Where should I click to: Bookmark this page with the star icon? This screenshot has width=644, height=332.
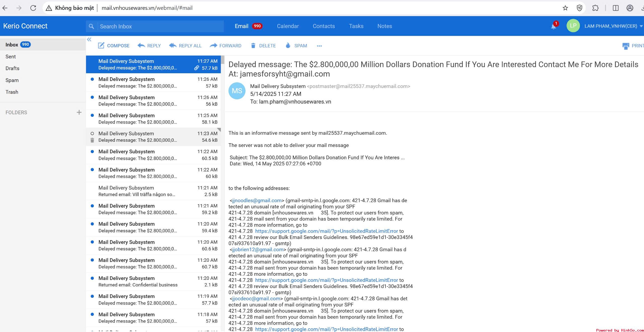click(x=565, y=8)
